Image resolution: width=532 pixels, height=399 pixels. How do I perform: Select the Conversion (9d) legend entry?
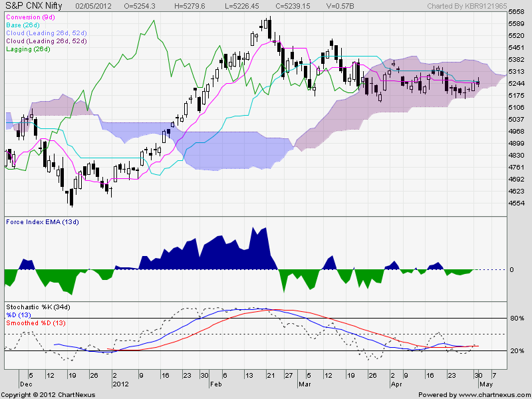click(31, 17)
